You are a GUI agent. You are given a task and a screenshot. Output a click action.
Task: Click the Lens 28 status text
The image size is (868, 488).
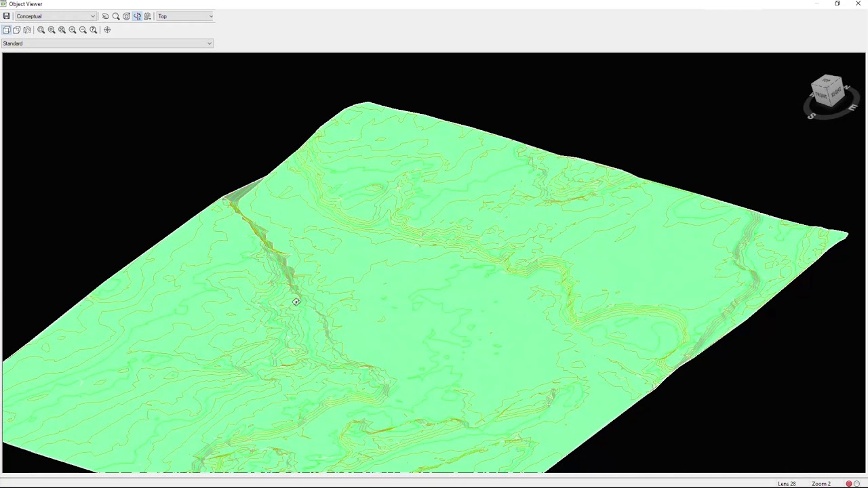tap(787, 484)
